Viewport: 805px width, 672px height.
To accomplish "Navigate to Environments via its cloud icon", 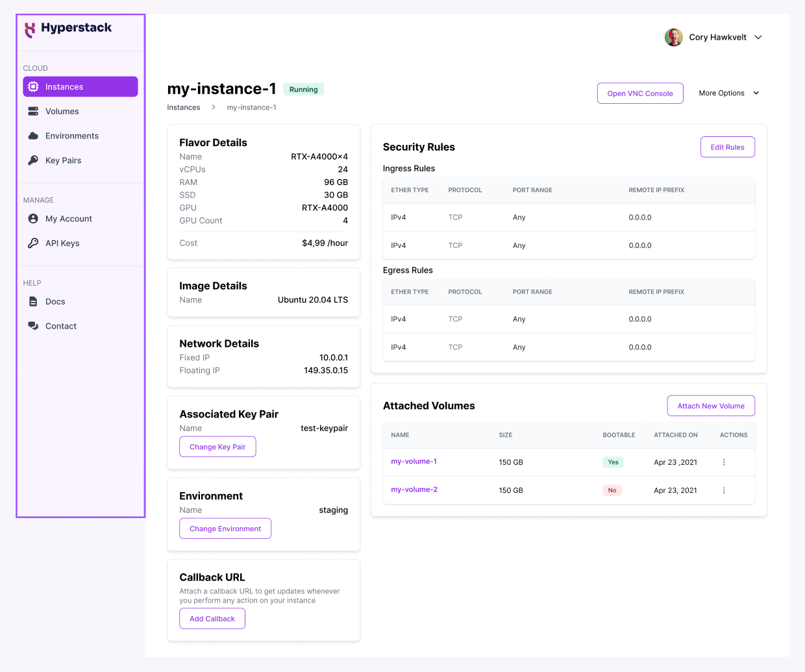I will click(33, 136).
